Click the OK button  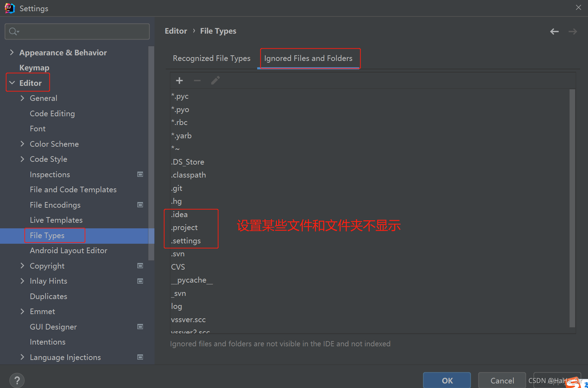click(447, 381)
